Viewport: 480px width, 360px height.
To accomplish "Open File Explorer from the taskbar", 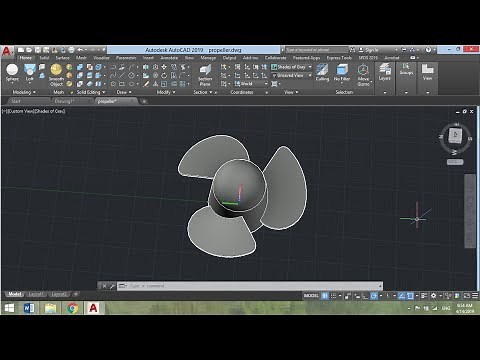I will (x=51, y=308).
